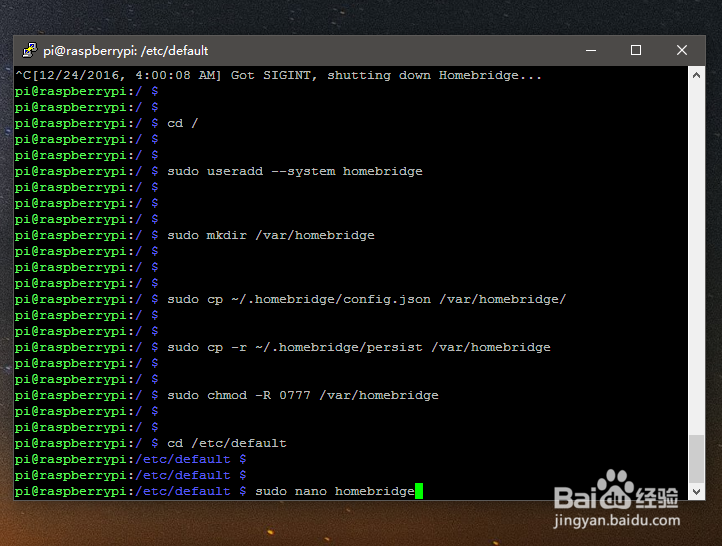Screen dimensions: 722x546
Task: Maximize the PuTTY terminal window
Action: click(636, 50)
